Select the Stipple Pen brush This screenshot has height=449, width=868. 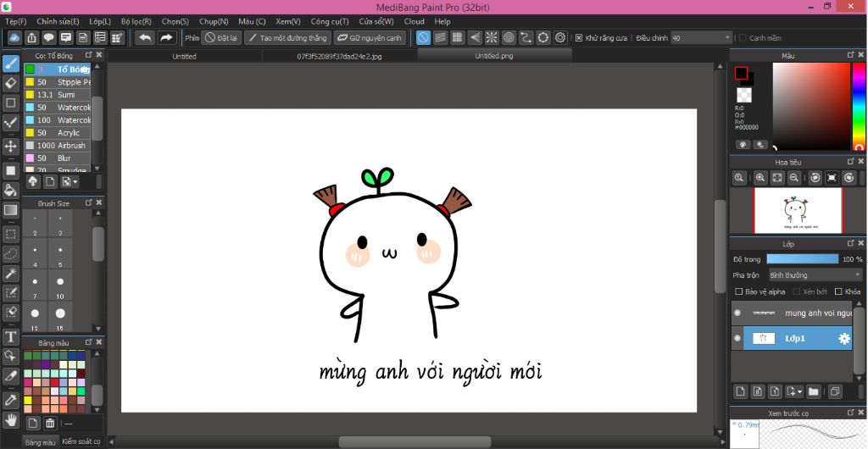pos(57,82)
